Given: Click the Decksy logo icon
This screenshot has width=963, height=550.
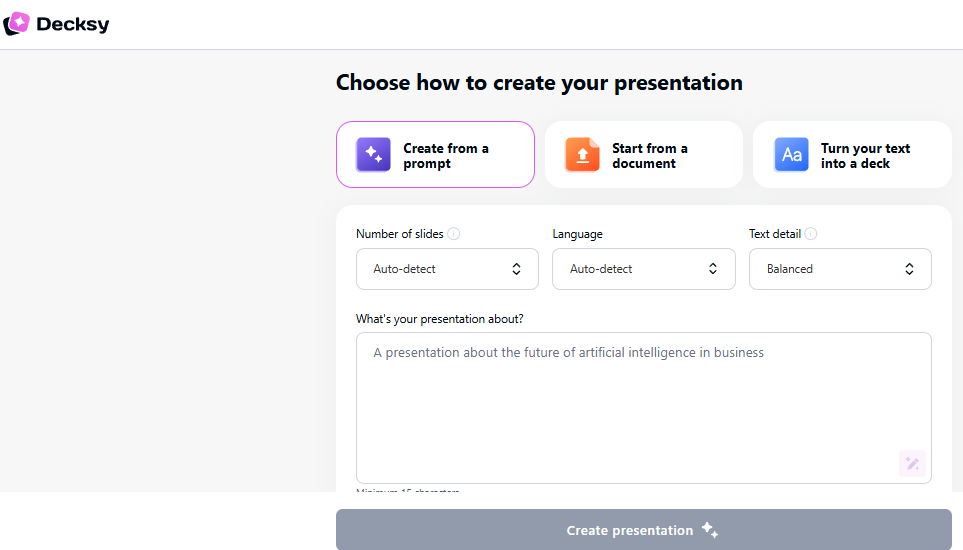Looking at the screenshot, I should 17,24.
